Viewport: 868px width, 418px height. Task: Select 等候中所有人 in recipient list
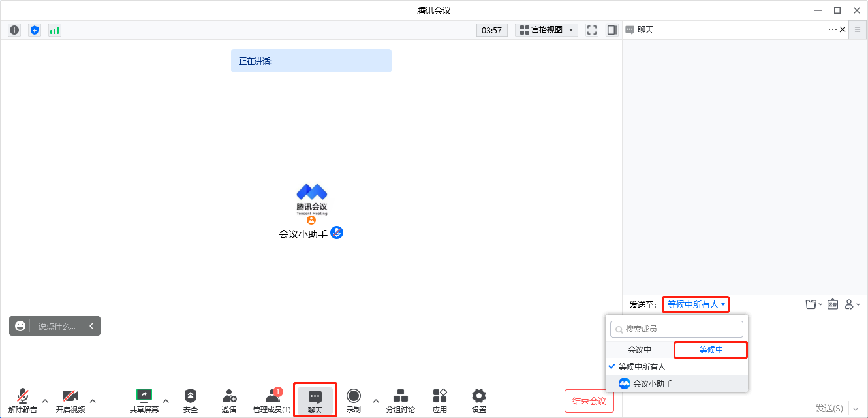pos(677,367)
